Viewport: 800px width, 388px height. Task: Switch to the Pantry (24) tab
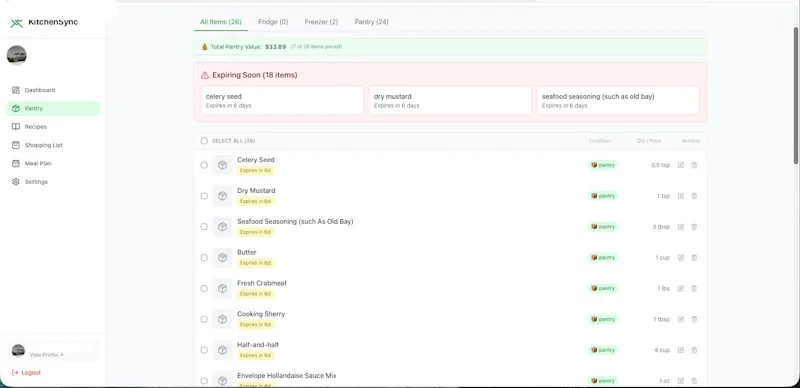tap(371, 22)
